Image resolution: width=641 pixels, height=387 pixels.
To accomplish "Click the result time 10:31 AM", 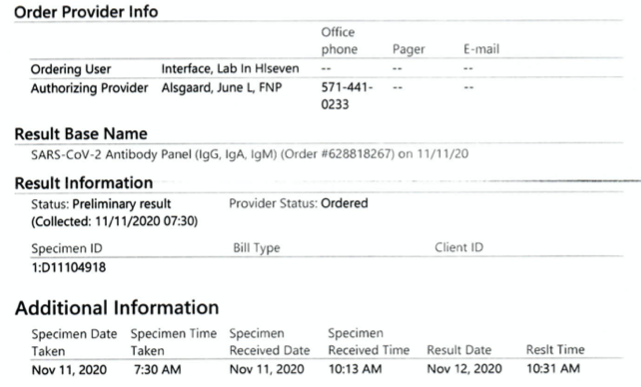I will click(553, 369).
